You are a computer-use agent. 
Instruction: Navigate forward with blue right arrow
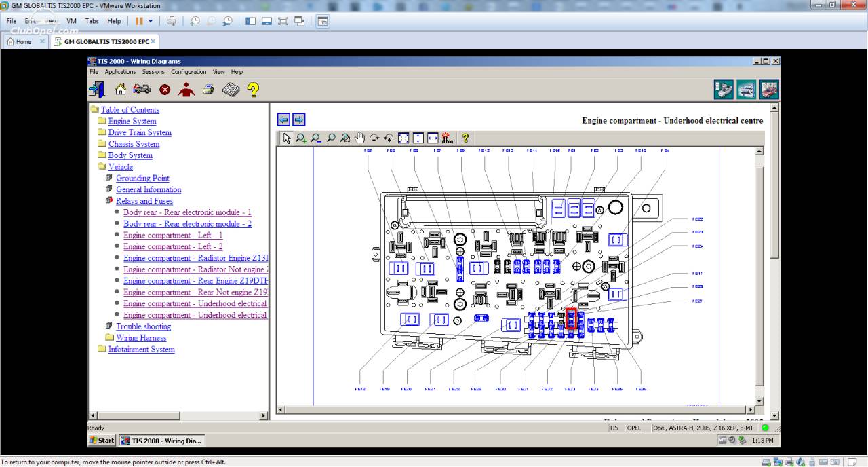coord(298,119)
